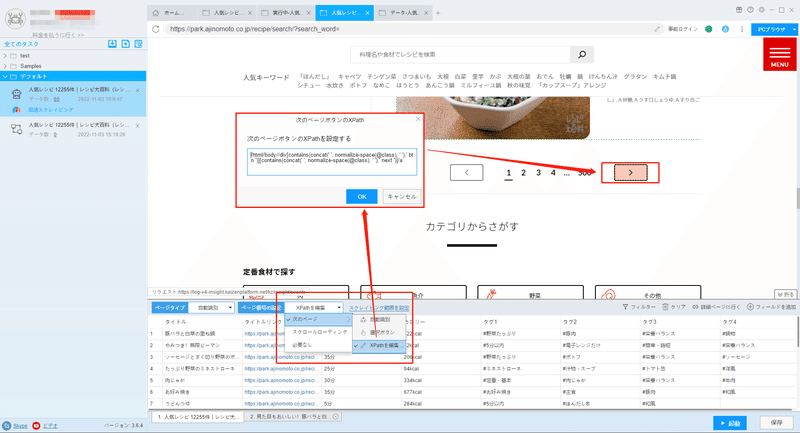The width and height of the screenshot is (800, 433).
Task: Select the checked XPathを編集 submenu option
Action: [380, 345]
